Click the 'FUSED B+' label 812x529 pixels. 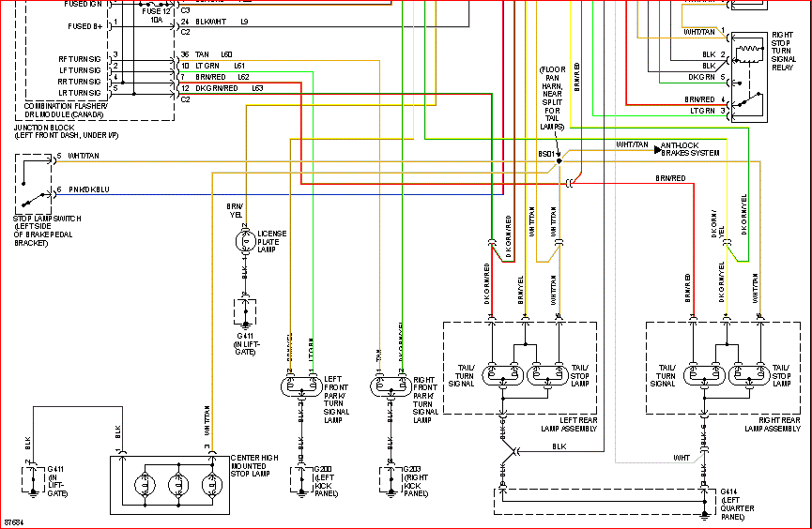coord(84,26)
